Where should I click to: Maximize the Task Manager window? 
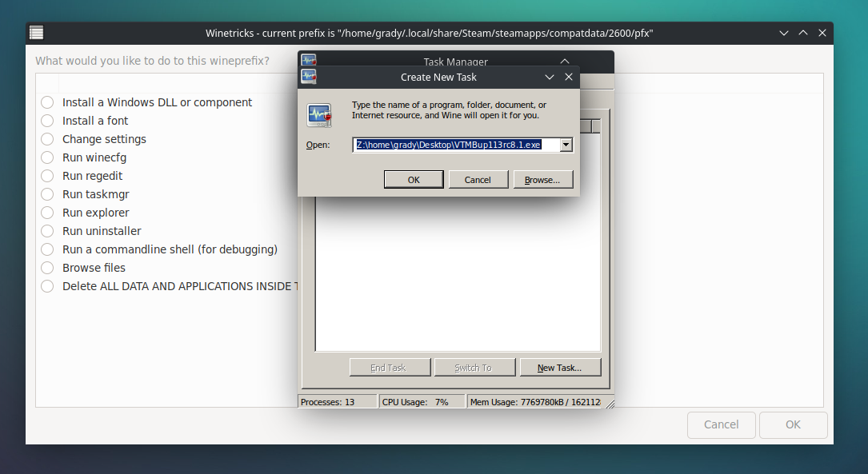pyautogui.click(x=565, y=61)
